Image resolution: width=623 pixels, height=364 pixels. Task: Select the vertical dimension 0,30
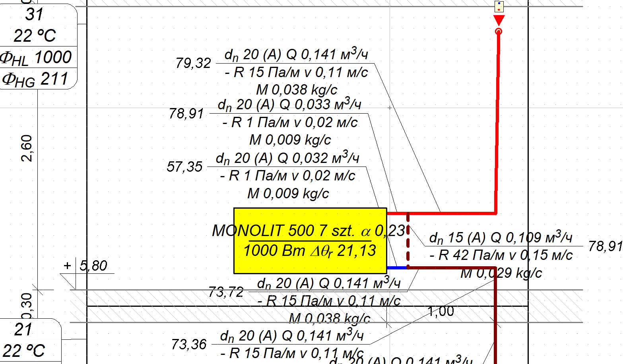click(x=27, y=306)
